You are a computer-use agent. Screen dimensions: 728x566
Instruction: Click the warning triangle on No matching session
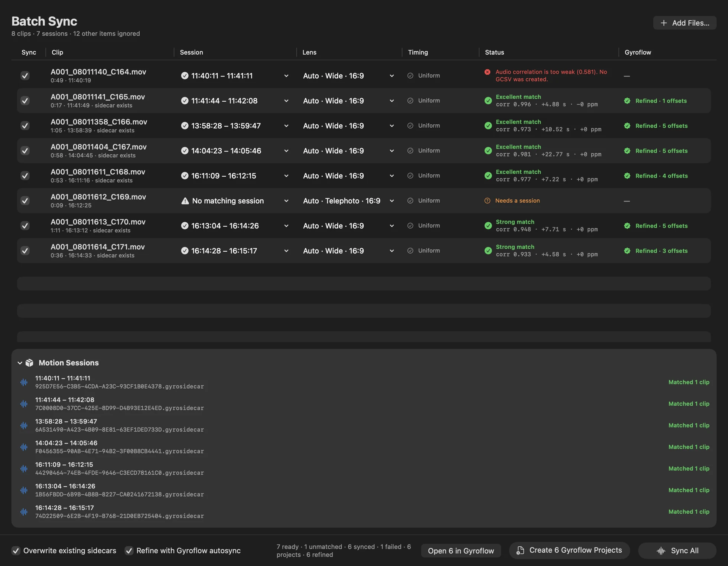[x=185, y=201]
